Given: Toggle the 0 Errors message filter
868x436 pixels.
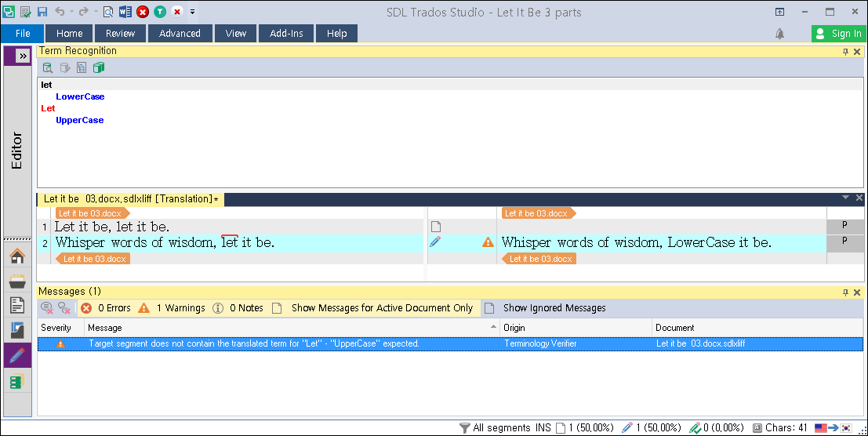Looking at the screenshot, I should click(105, 307).
